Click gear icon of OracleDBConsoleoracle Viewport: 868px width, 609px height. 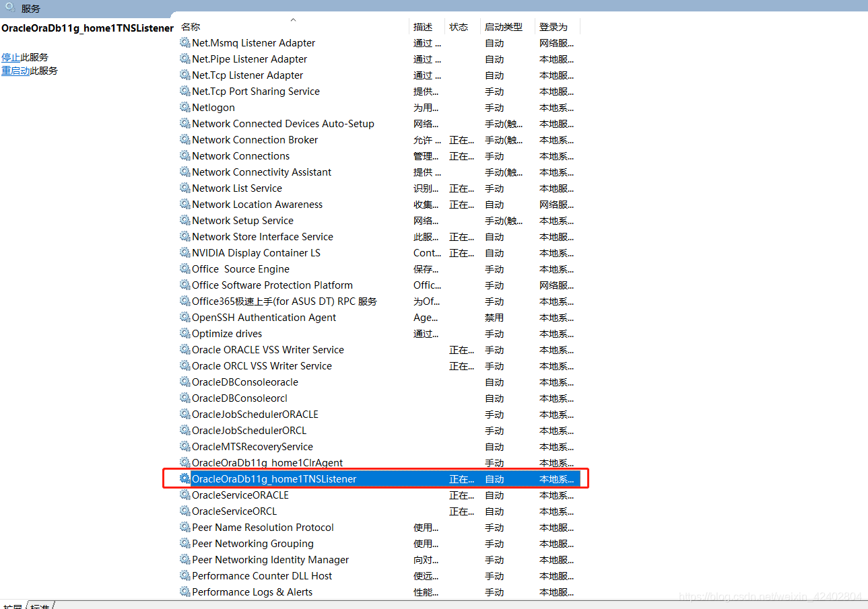pos(185,382)
